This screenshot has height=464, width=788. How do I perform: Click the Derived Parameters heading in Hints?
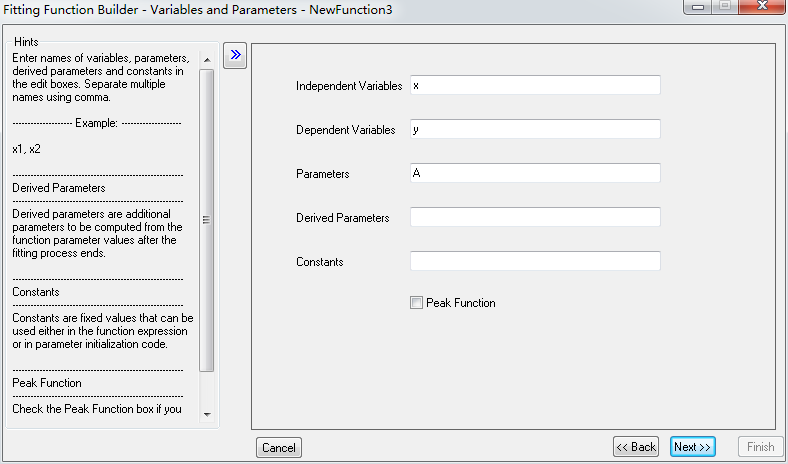59,187
